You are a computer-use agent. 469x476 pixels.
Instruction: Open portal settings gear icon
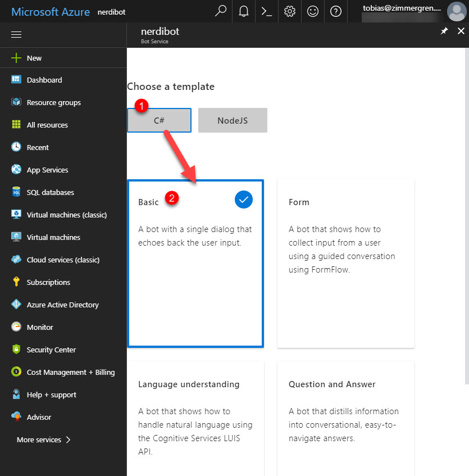tap(290, 12)
